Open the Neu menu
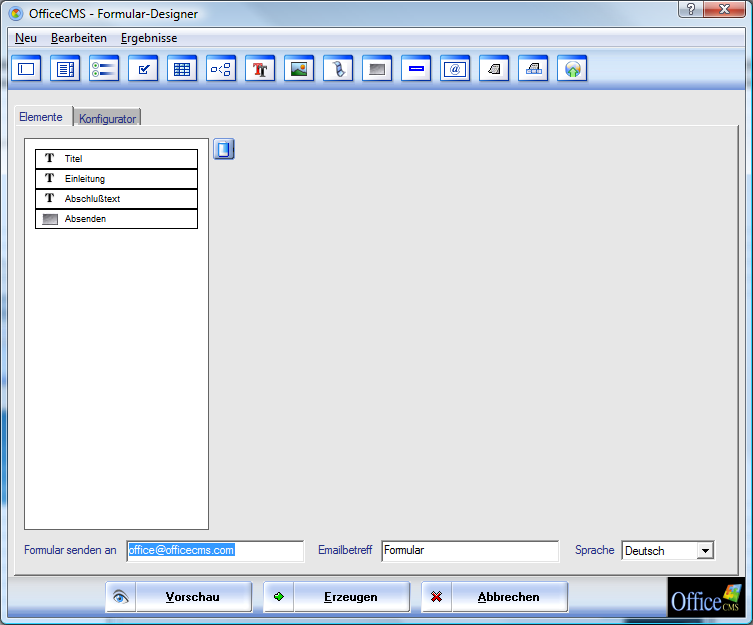 (x=26, y=38)
